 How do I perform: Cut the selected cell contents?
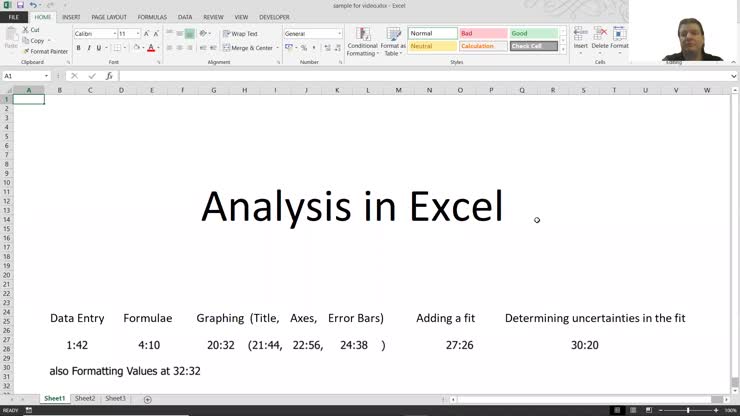[x=31, y=30]
